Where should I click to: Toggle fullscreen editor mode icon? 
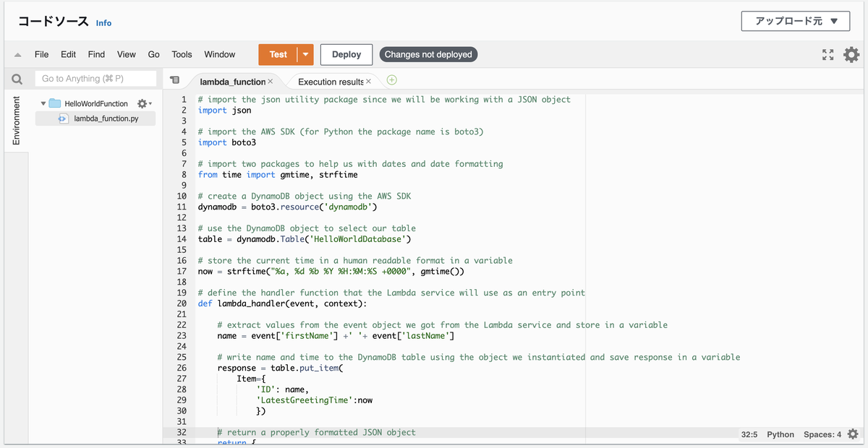pos(828,55)
